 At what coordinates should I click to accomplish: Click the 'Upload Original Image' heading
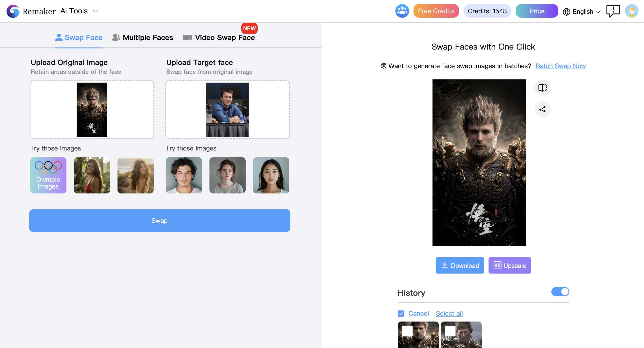pos(69,62)
